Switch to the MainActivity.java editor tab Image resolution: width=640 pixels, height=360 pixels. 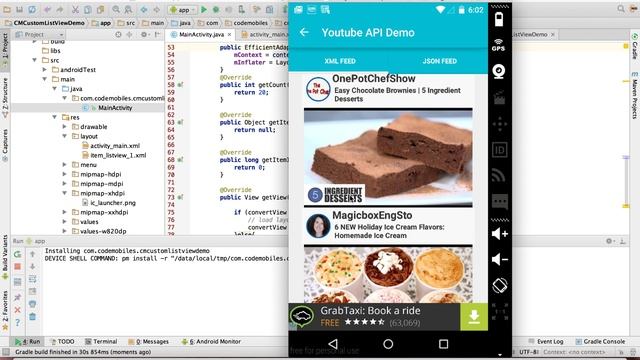tap(201, 35)
